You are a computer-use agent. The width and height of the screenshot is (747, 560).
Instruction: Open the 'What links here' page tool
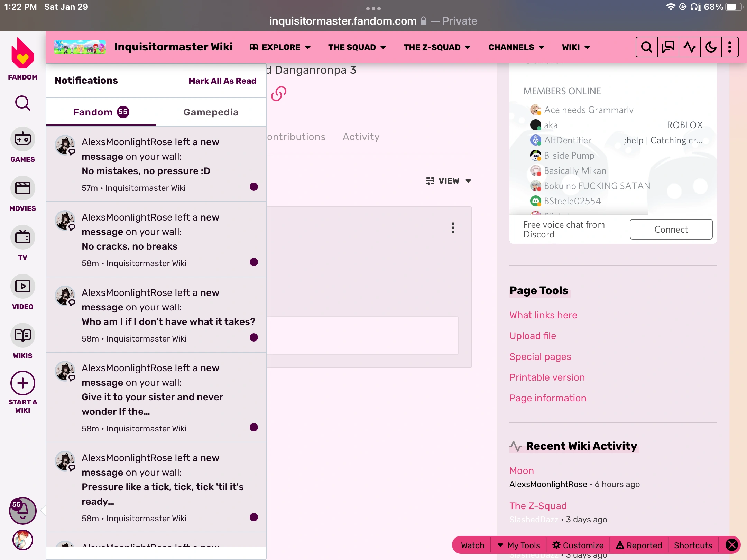543,315
